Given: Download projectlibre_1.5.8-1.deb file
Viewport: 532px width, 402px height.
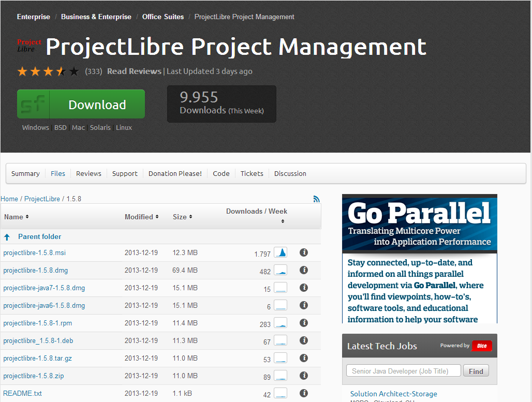Looking at the screenshot, I should tap(38, 341).
